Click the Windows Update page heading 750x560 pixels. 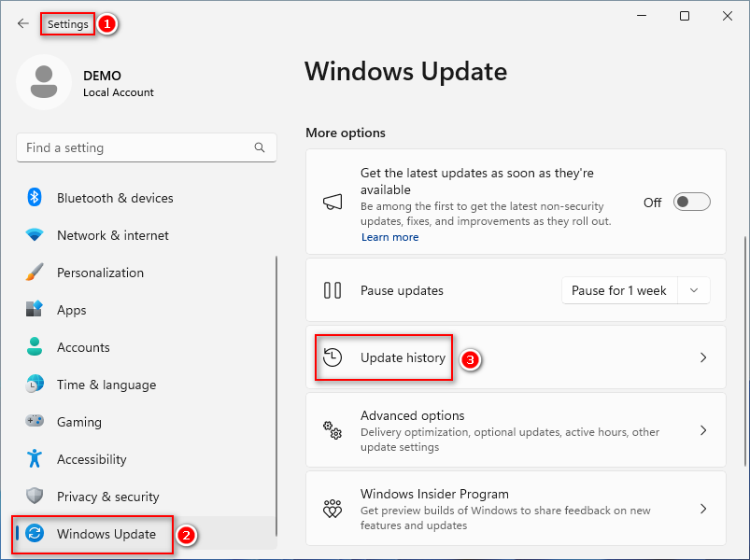[x=405, y=72]
